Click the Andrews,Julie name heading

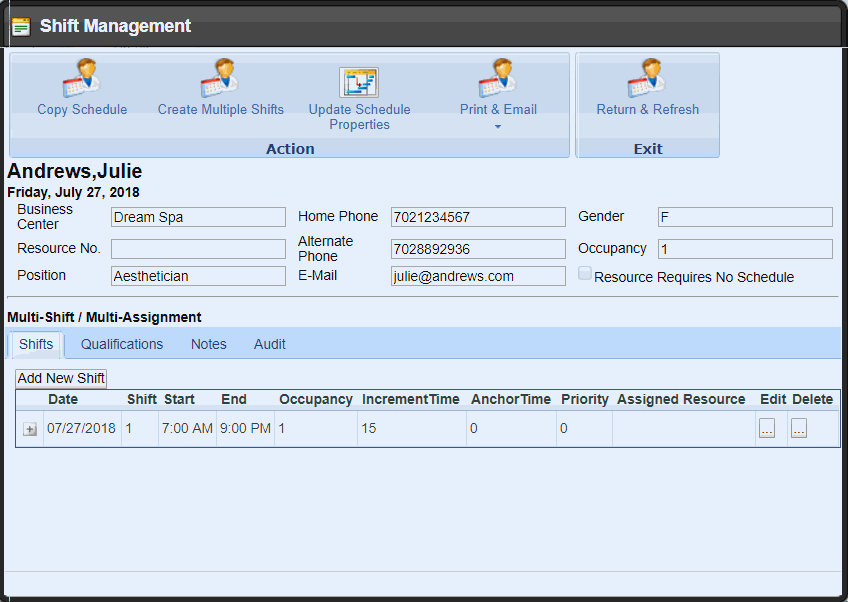click(x=75, y=171)
